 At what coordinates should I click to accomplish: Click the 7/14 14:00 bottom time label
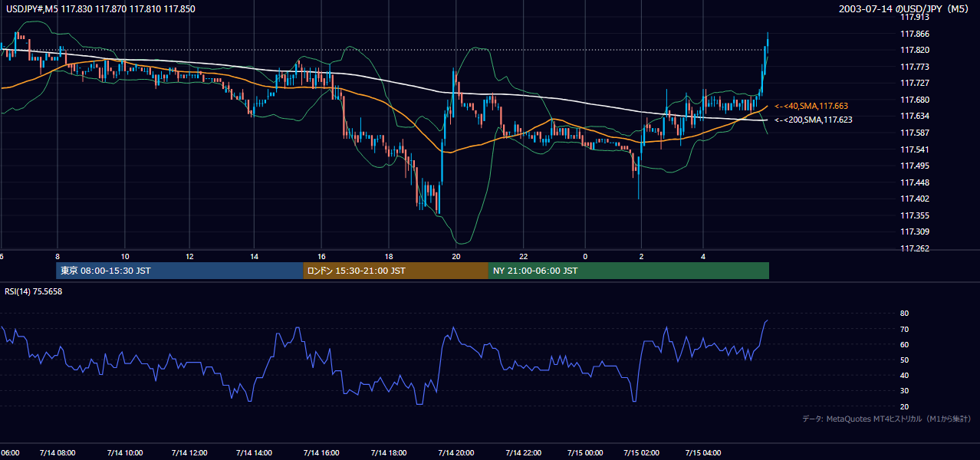[x=253, y=452]
